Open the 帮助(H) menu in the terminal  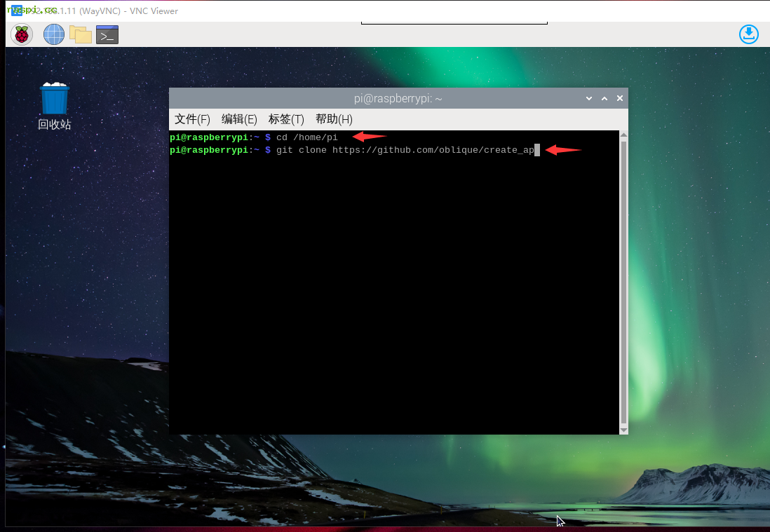pyautogui.click(x=334, y=119)
